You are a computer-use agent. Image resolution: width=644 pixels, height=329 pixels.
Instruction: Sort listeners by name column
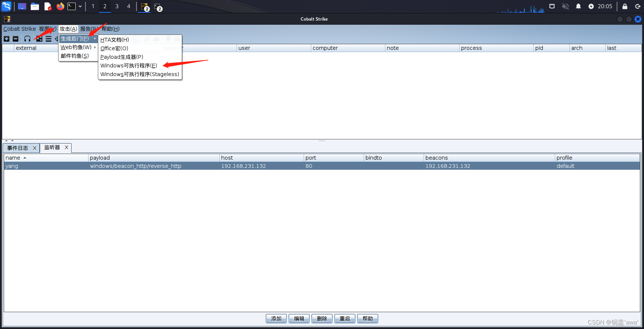click(46, 158)
